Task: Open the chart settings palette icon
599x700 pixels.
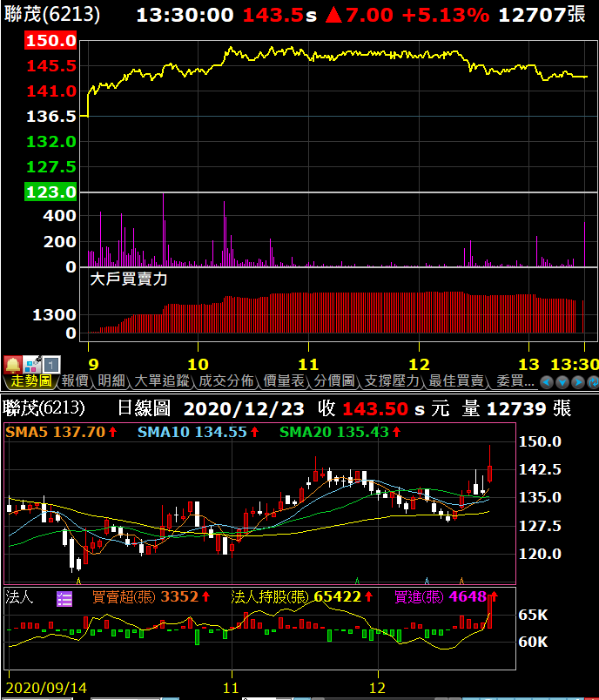Action: pos(32,365)
